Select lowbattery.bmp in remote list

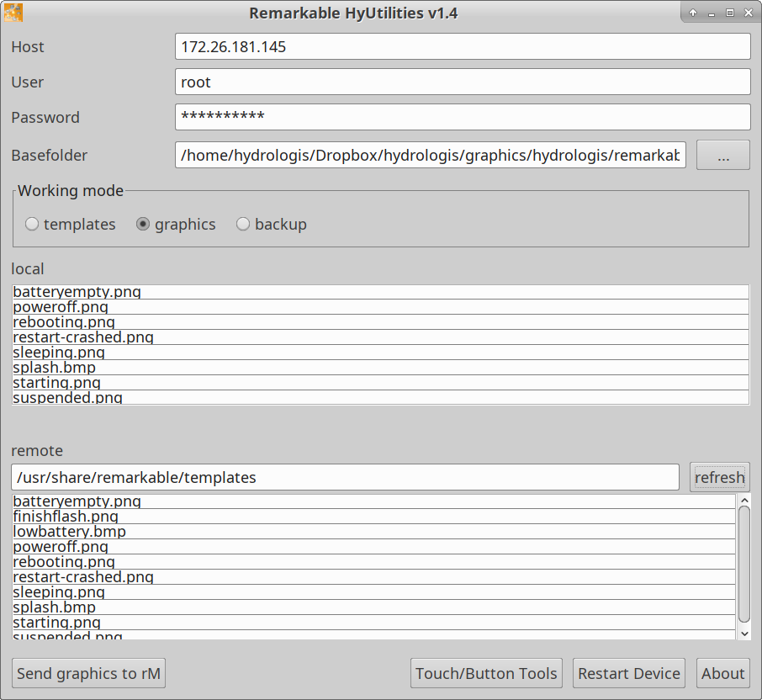pos(373,532)
